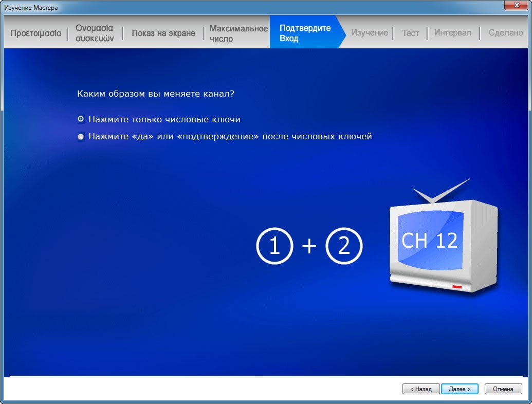This screenshot has width=532, height=404.
Task: Go back with the Назад button
Action: [x=420, y=389]
